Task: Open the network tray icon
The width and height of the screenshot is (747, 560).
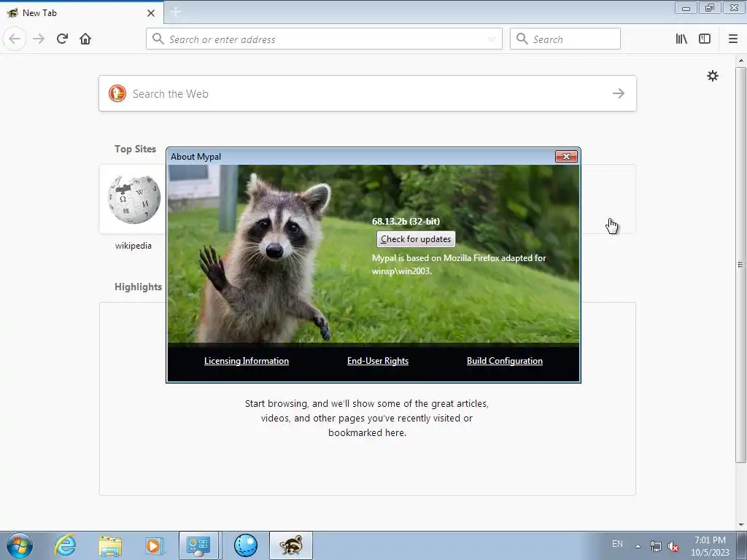Action: 656,546
